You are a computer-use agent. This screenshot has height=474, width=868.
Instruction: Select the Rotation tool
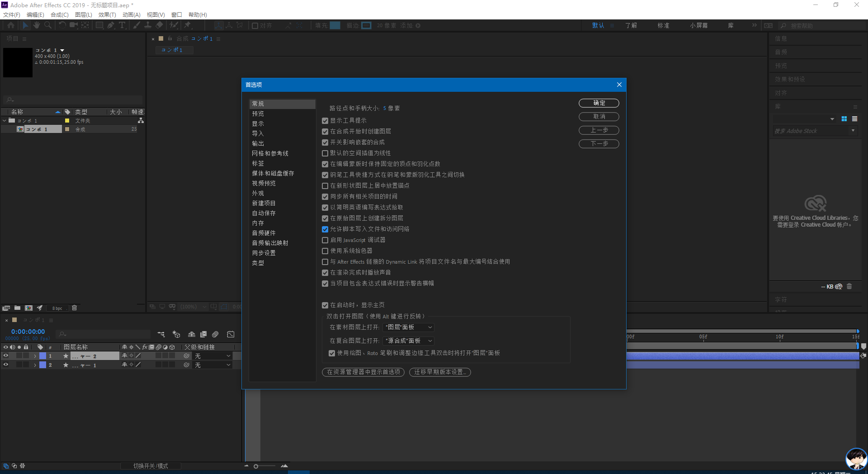point(62,25)
